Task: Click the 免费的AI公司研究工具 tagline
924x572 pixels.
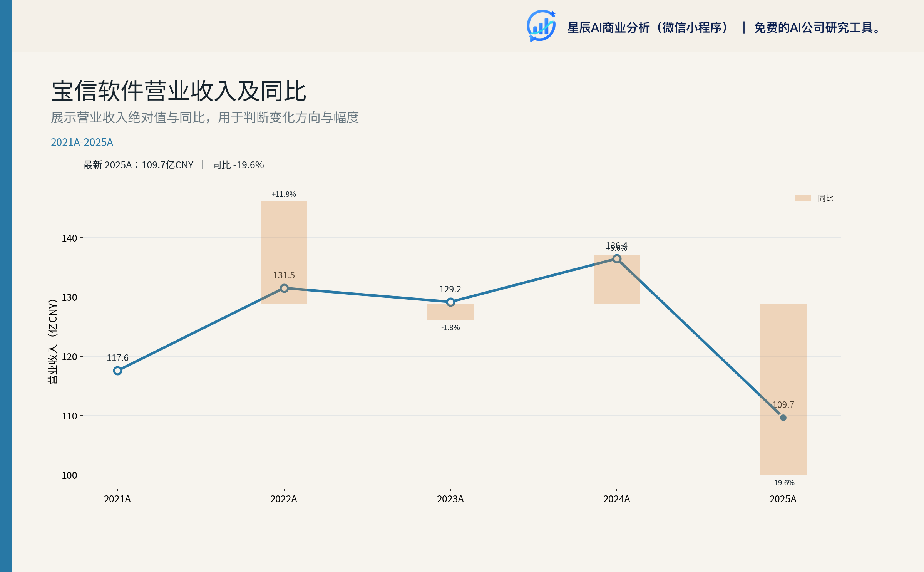Action: [x=817, y=28]
